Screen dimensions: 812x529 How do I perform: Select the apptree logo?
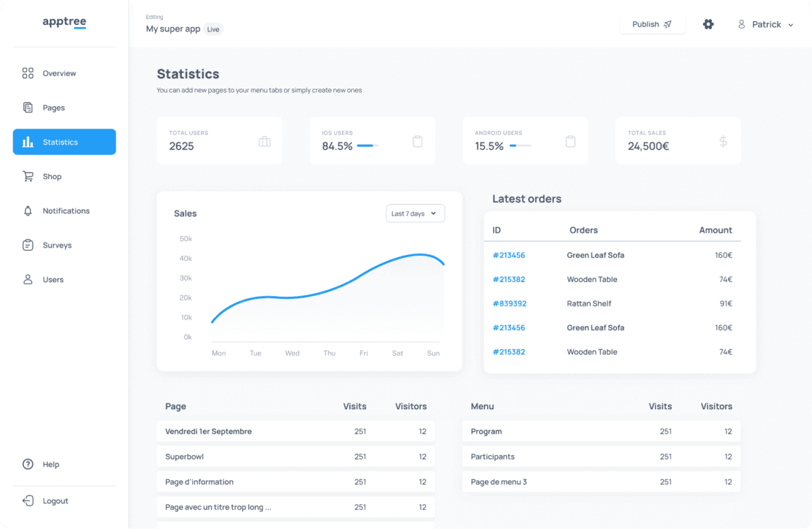tap(64, 22)
